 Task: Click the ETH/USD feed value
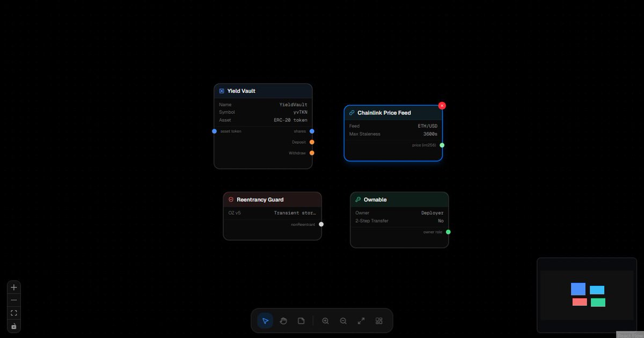pyautogui.click(x=428, y=126)
